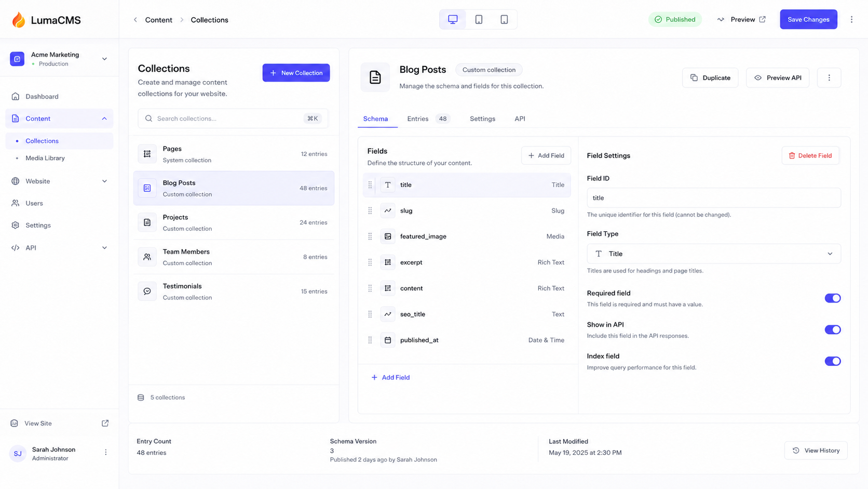Screen dimensions: 868x489
Task: Open Preview link in top bar
Action: tap(741, 20)
